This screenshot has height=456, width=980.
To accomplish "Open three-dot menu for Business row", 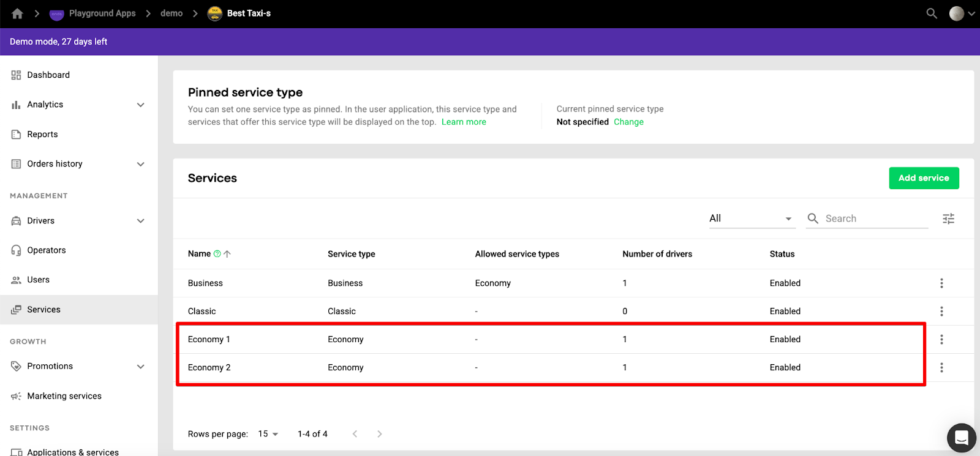I will (941, 283).
